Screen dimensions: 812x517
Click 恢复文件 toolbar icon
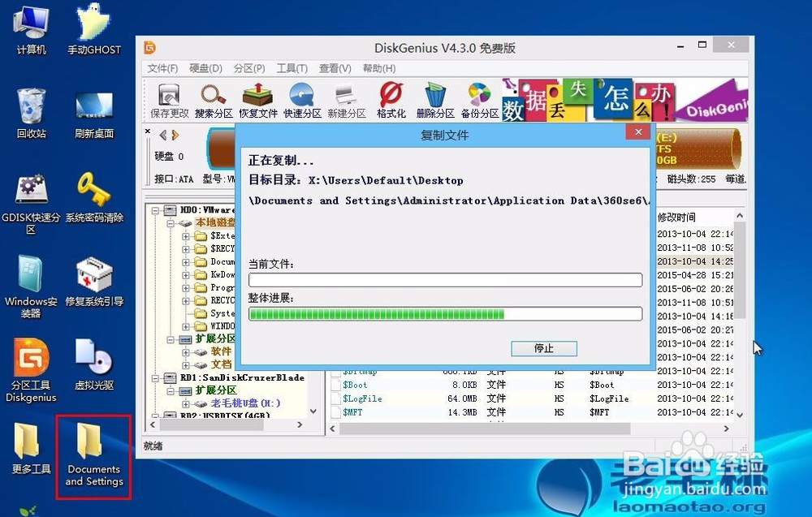pyautogui.click(x=258, y=101)
